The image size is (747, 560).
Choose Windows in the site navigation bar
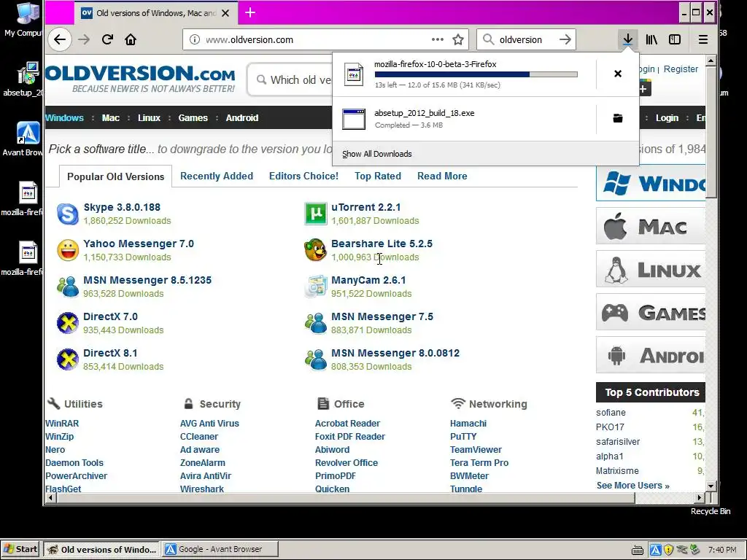[x=64, y=117]
